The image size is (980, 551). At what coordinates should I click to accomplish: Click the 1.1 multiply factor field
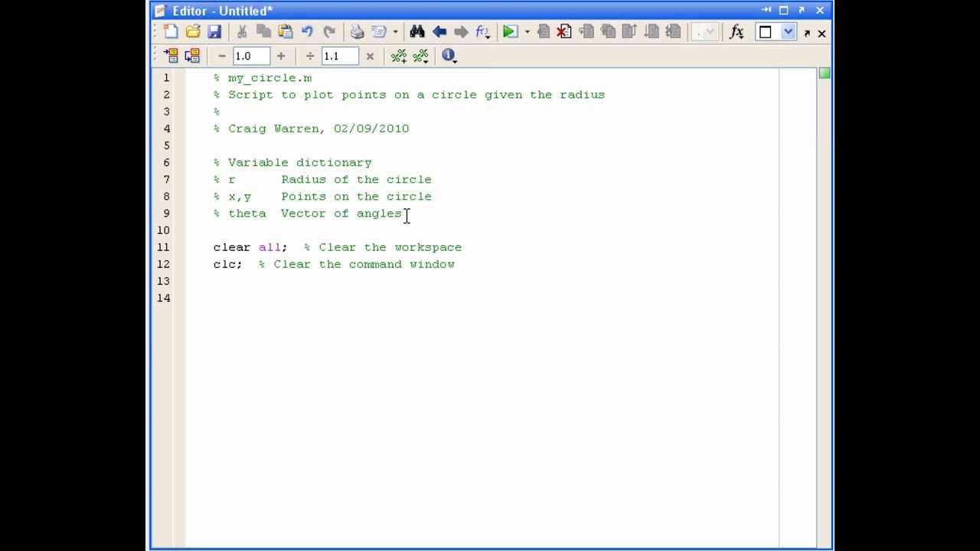(x=339, y=55)
